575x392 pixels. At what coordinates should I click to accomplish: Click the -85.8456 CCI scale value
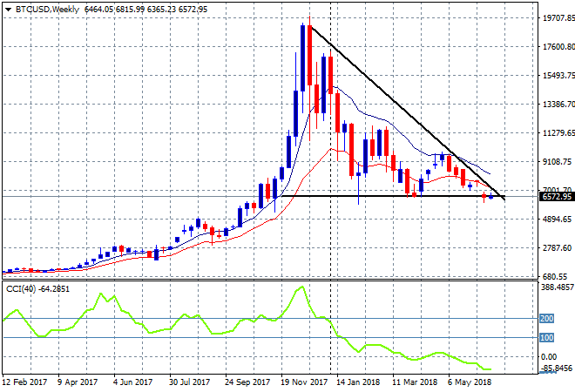pos(557,368)
